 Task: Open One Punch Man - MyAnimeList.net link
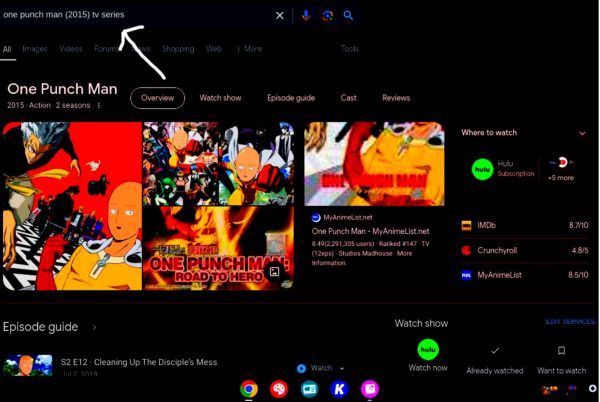tap(370, 231)
